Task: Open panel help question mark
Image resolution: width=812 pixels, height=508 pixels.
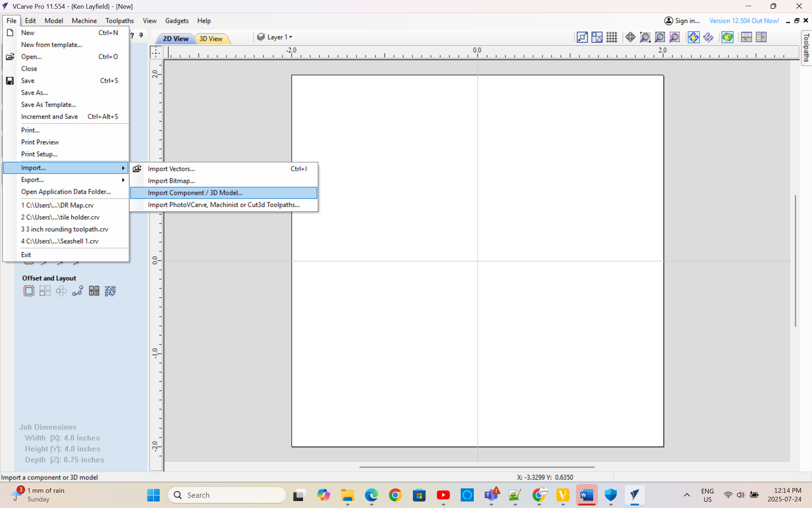Action: [x=132, y=35]
